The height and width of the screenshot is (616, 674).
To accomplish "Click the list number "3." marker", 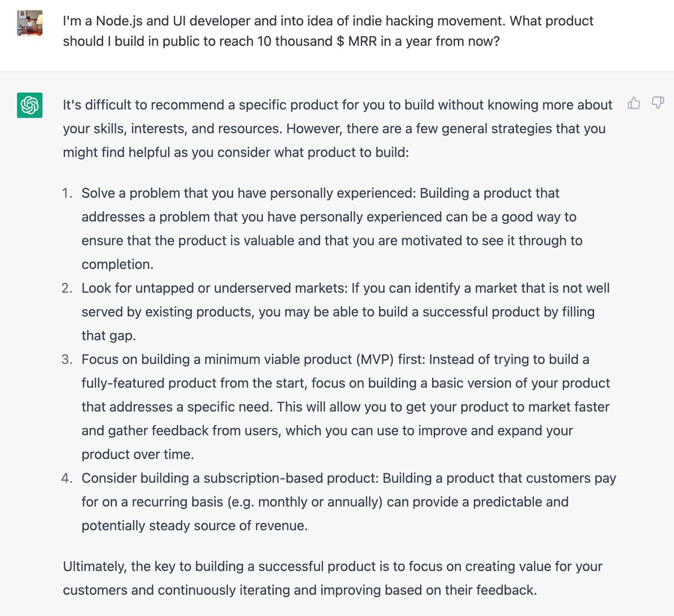I will [67, 359].
